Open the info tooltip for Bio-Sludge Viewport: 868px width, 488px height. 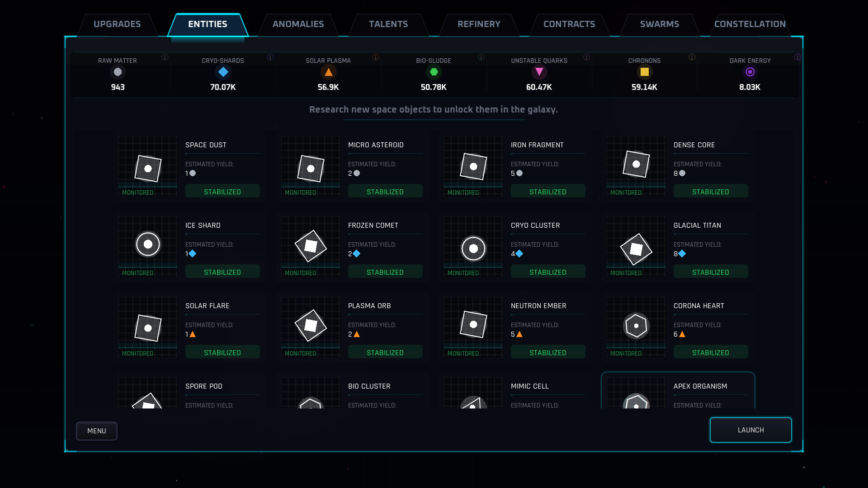tap(481, 57)
